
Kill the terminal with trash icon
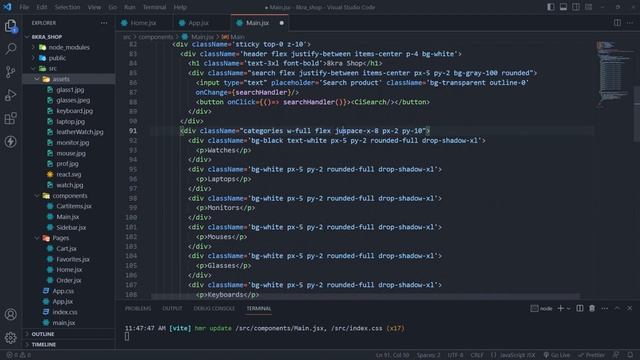592,308
